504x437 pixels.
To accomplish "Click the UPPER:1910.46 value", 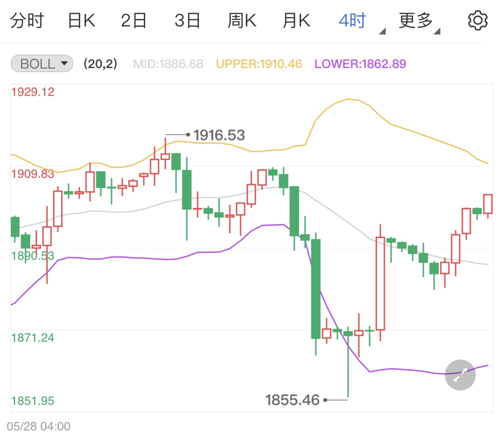I will [x=259, y=64].
